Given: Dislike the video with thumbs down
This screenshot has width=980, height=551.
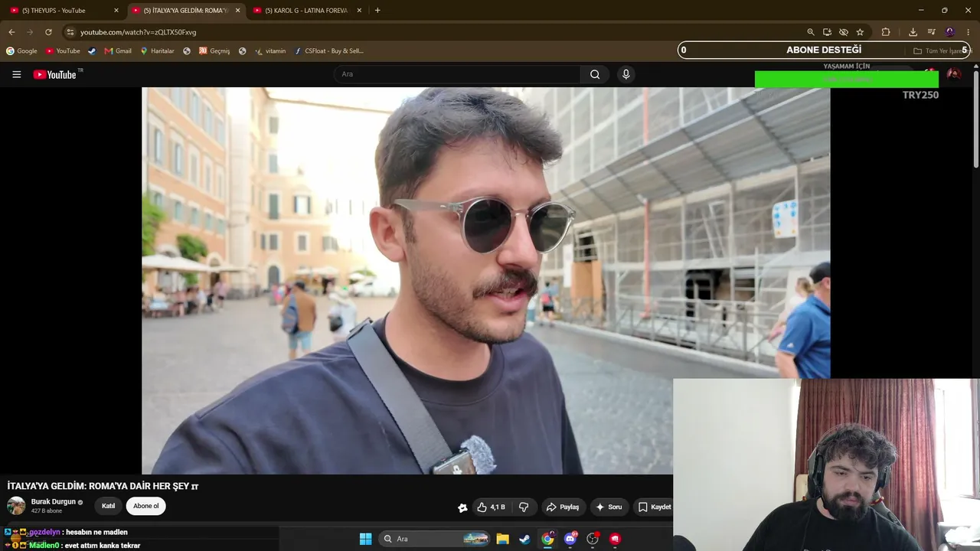Looking at the screenshot, I should pos(524,507).
